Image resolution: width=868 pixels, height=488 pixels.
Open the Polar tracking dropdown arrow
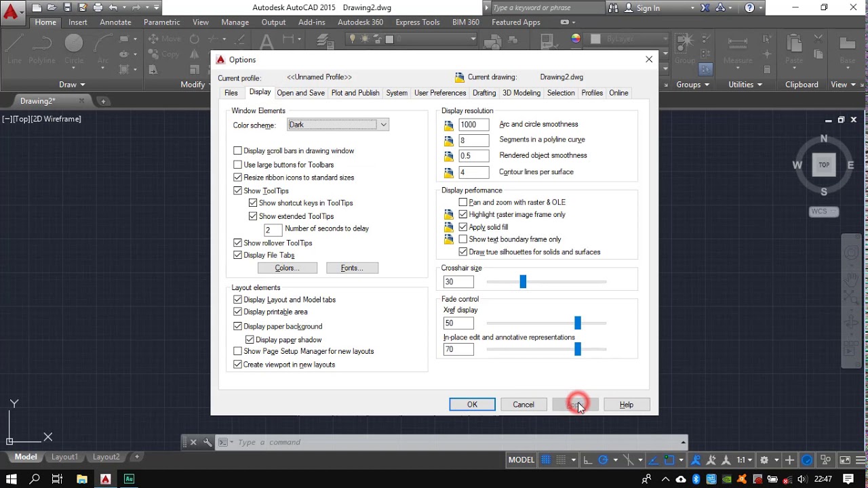coord(616,460)
